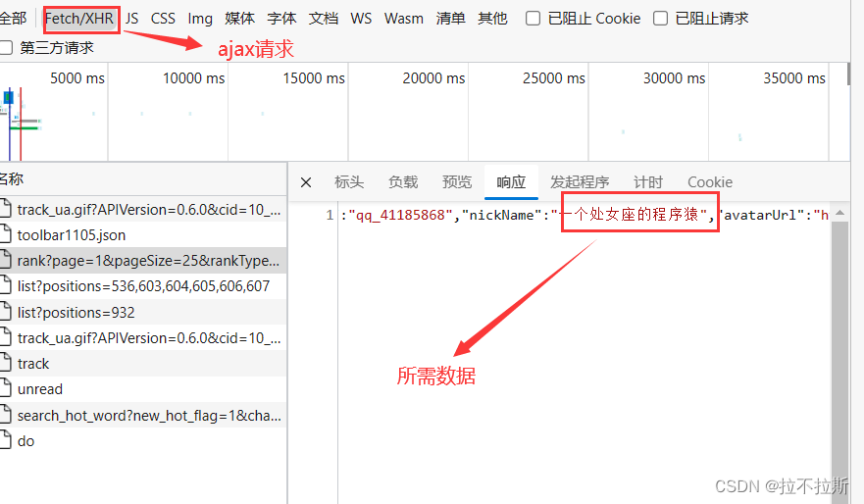Image resolution: width=864 pixels, height=504 pixels.
Task: Select the 清单 filter
Action: pos(450,19)
